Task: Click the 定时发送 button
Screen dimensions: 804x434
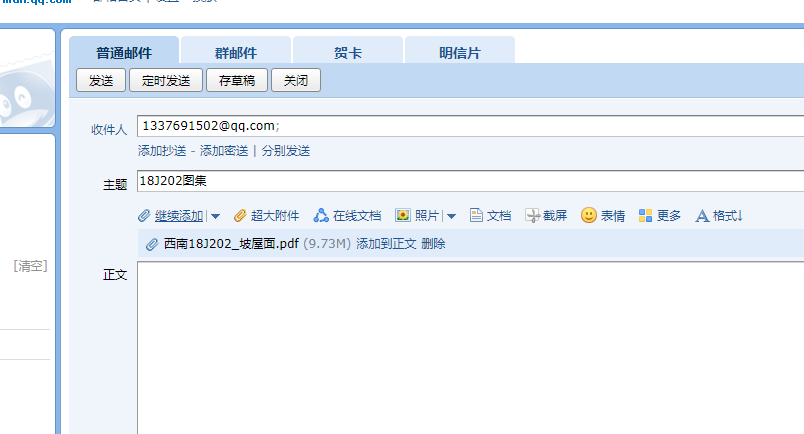Action: point(166,81)
